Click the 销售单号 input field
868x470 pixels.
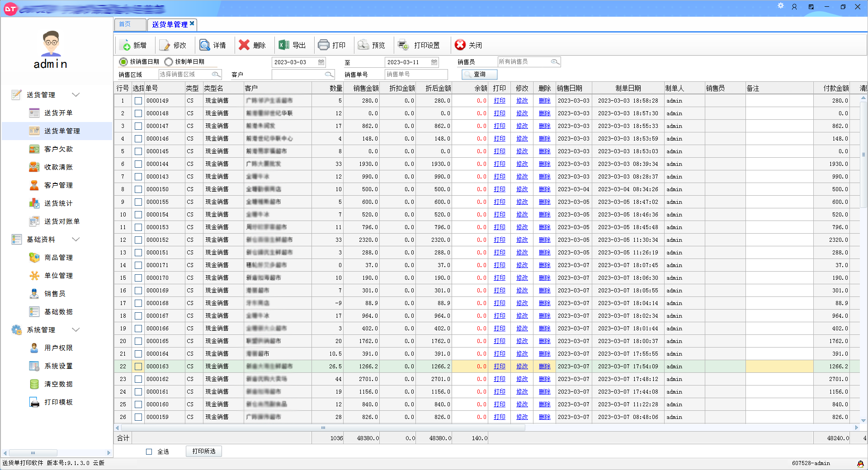tap(416, 74)
